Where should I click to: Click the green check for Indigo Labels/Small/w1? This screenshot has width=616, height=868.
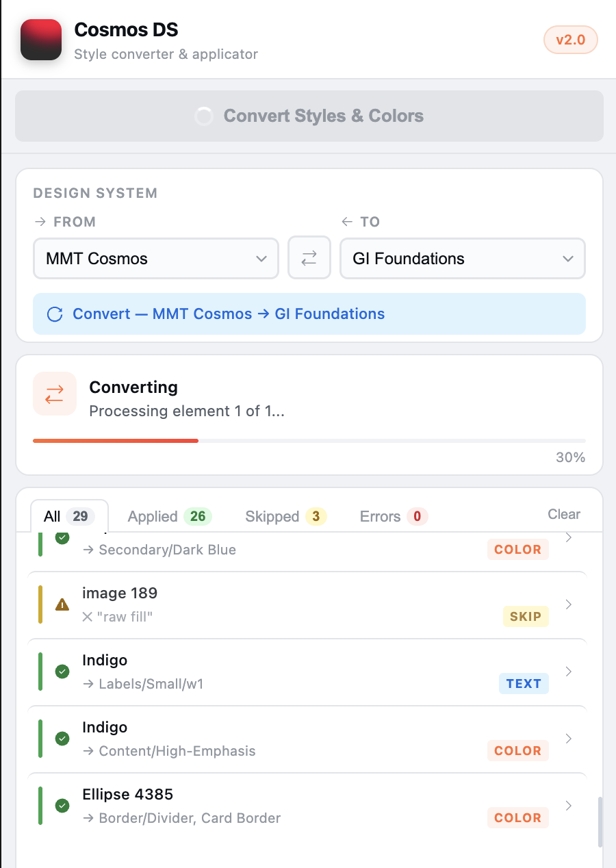click(x=62, y=672)
